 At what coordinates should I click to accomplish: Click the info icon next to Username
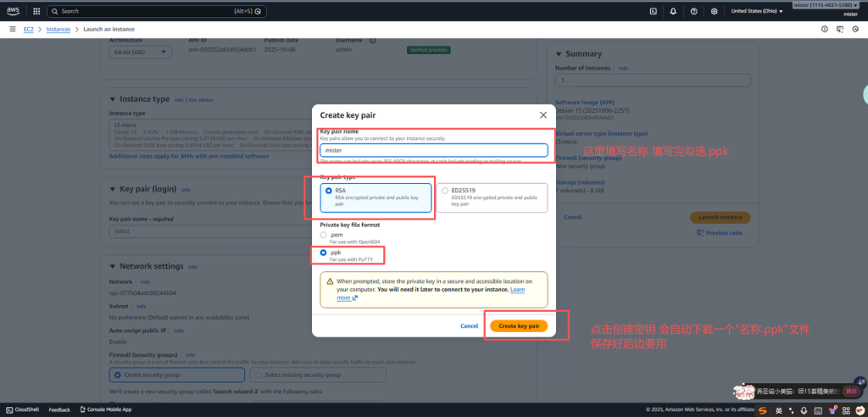tap(373, 41)
